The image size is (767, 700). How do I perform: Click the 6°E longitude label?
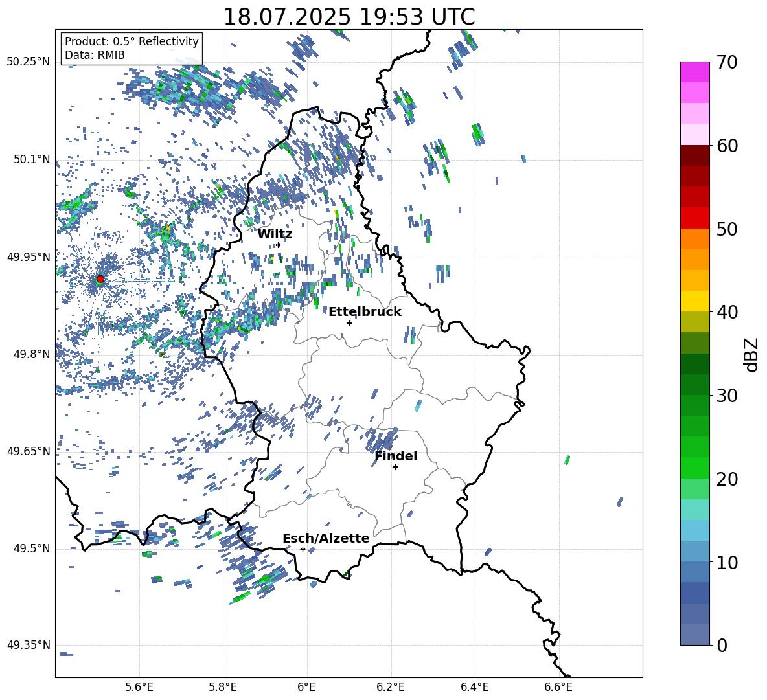[306, 687]
